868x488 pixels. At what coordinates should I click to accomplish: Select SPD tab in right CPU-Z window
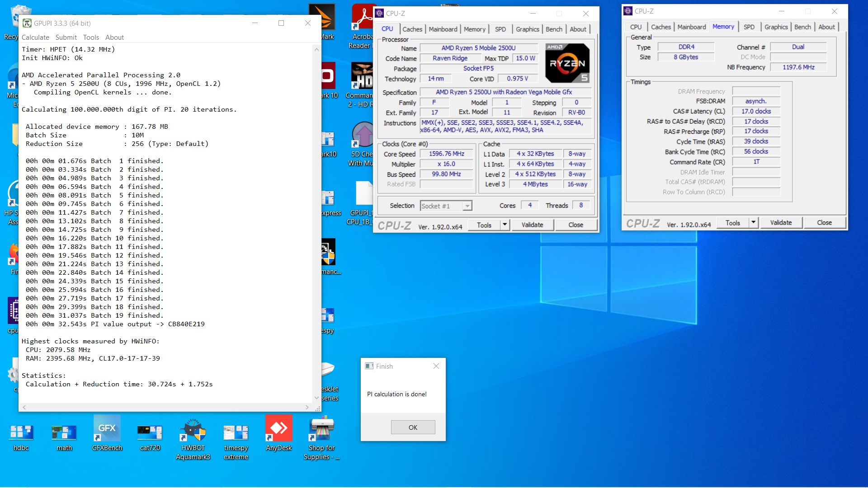pos(749,27)
